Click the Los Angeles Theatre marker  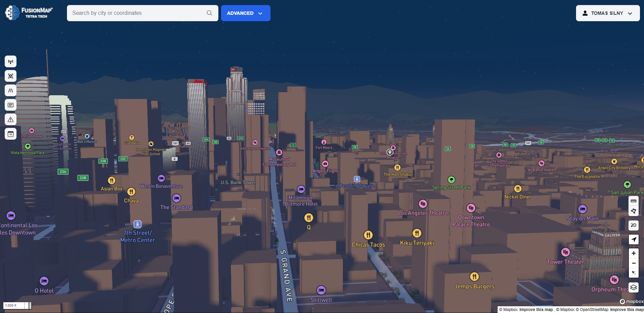click(x=423, y=204)
